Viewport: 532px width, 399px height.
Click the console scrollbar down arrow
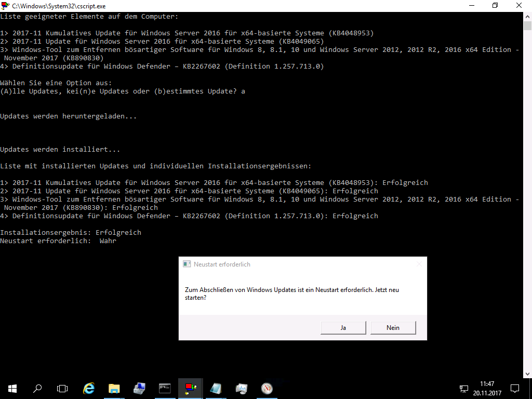(527, 373)
